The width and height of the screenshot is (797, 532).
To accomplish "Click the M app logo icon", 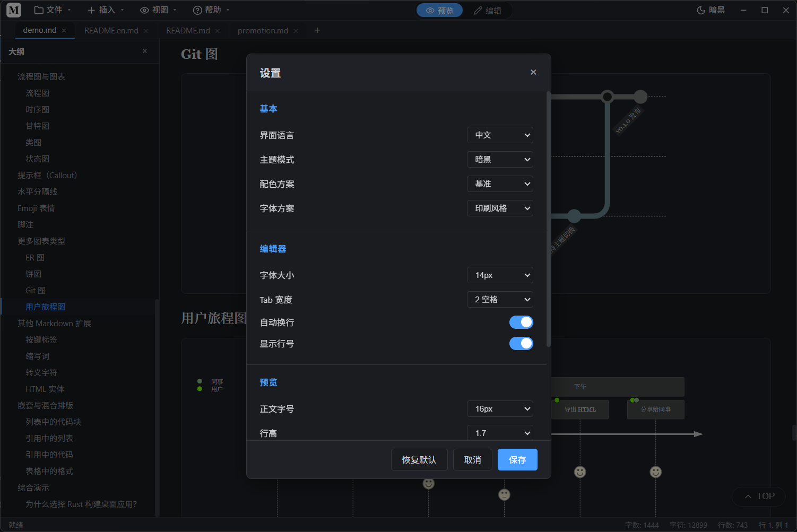I will (x=14, y=10).
